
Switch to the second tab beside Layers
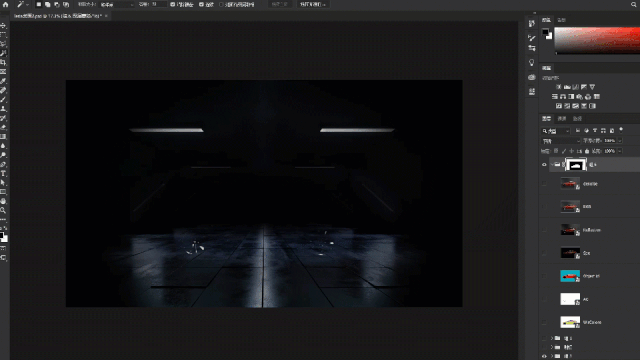point(562,119)
